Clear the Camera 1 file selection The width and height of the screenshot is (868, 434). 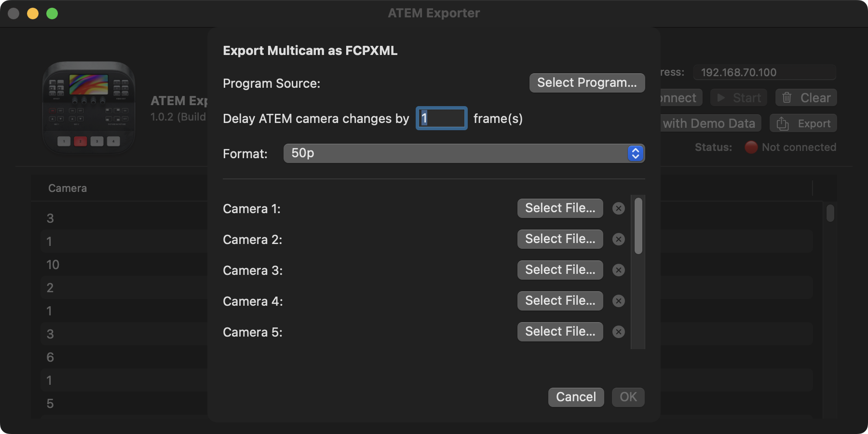(x=619, y=208)
